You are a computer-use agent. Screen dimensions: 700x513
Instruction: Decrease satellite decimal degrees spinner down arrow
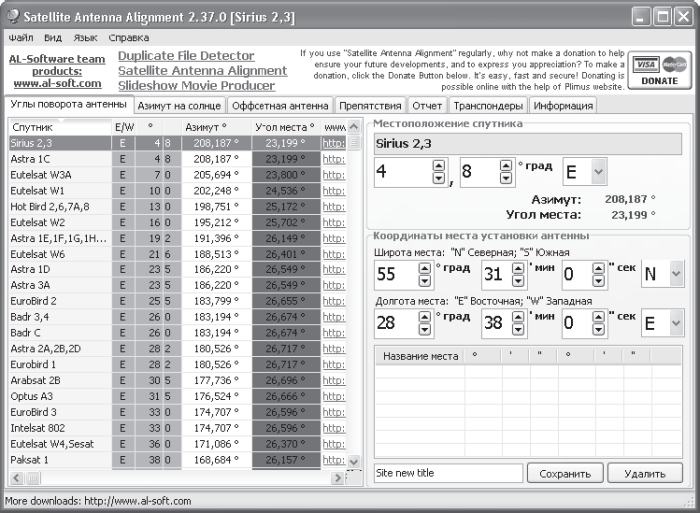(x=505, y=178)
